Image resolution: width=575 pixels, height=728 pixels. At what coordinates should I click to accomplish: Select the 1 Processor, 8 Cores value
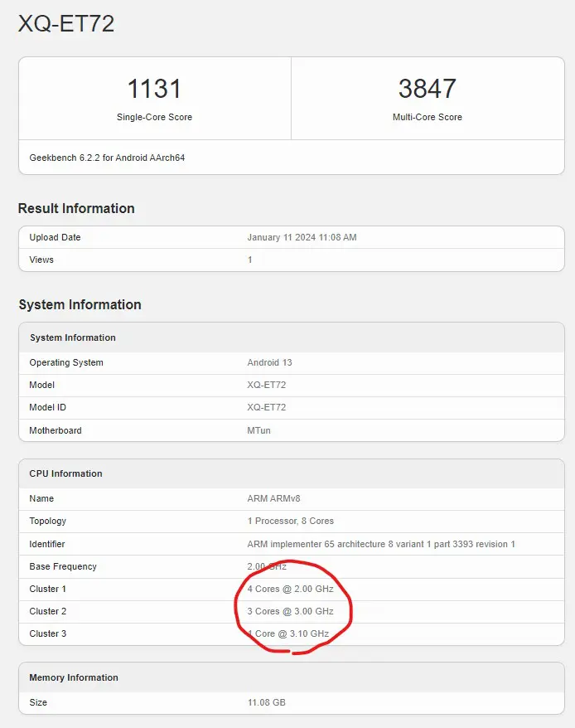tap(291, 521)
